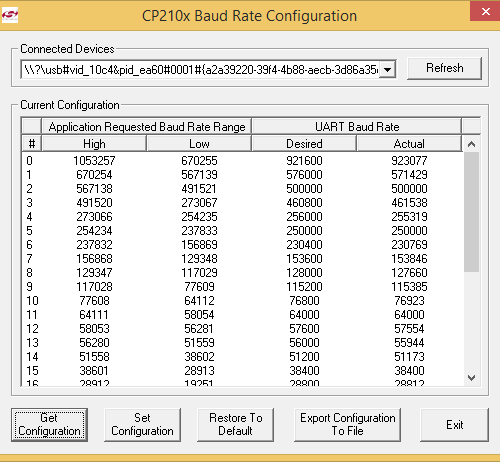Export Configuration To File
Screen dimensions: 500x462
pos(347,425)
